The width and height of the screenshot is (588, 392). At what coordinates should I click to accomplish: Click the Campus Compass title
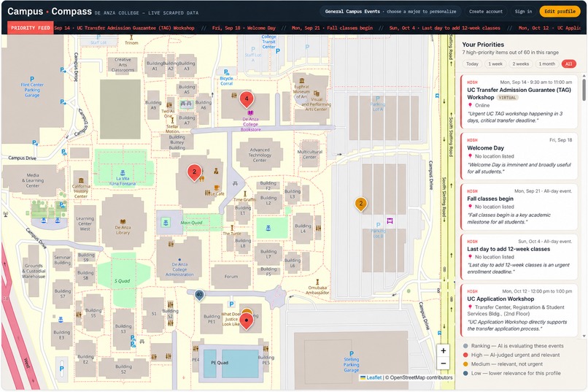(50, 12)
